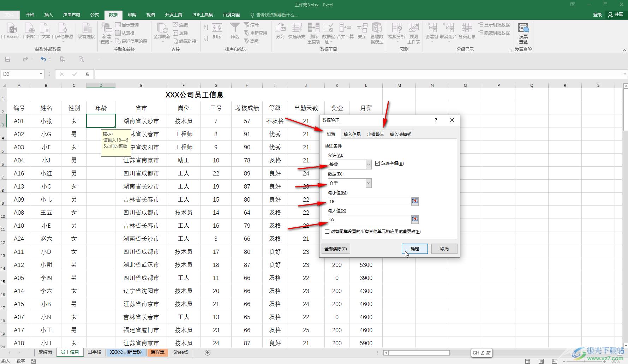Click Clear All (全部清除) button
628x364 pixels.
[335, 249]
